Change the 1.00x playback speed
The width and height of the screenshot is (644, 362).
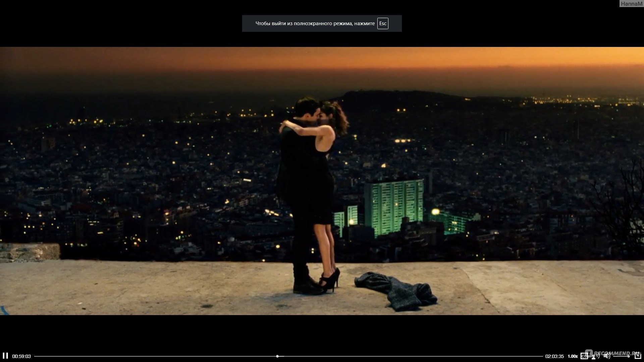pyautogui.click(x=573, y=356)
